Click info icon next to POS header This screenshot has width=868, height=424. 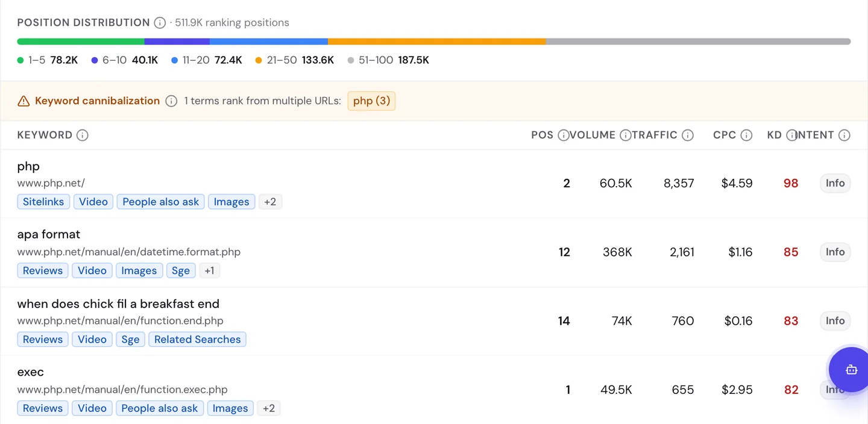(x=564, y=136)
